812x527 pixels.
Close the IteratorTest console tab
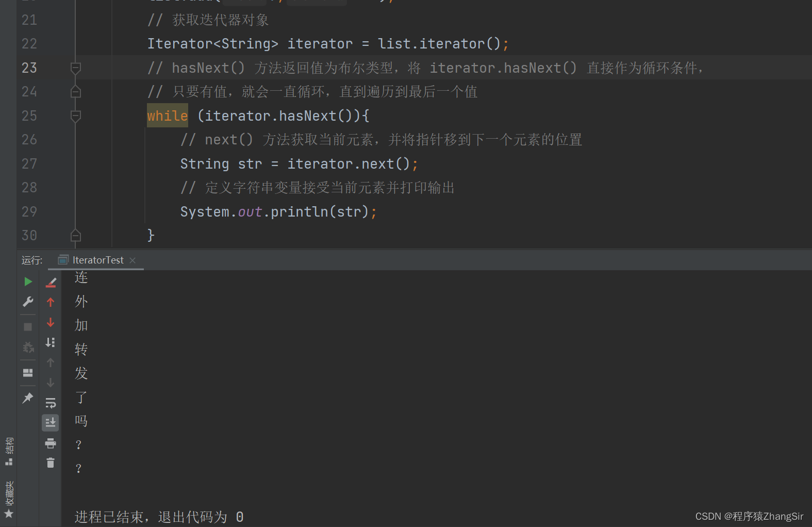pyautogui.click(x=132, y=260)
